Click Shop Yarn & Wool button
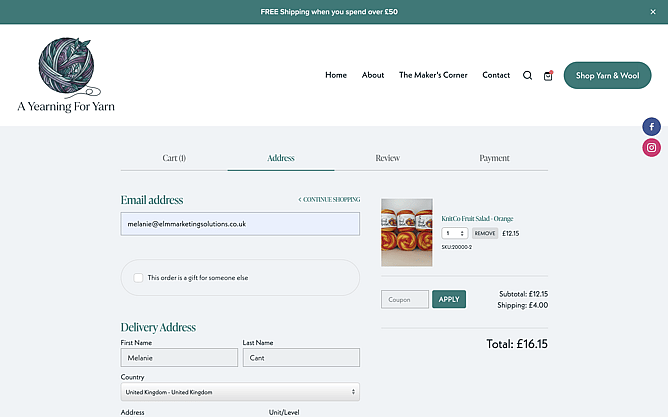 point(608,75)
